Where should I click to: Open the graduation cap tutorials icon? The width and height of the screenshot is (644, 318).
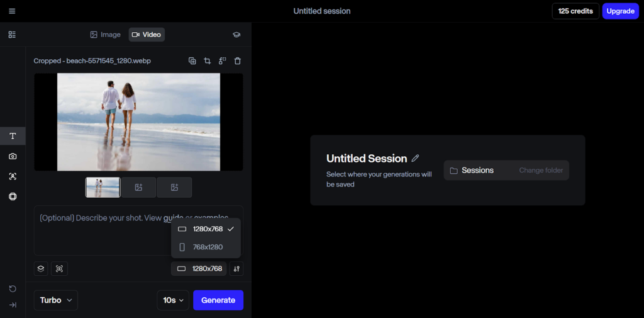(x=236, y=35)
